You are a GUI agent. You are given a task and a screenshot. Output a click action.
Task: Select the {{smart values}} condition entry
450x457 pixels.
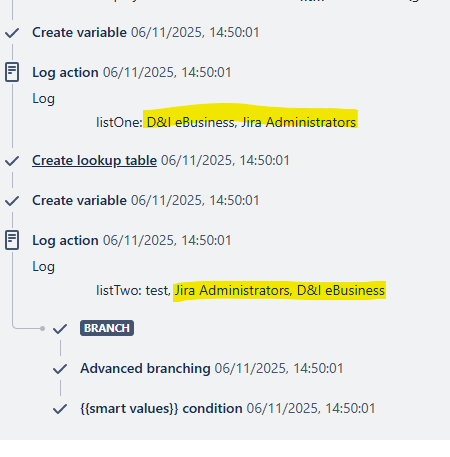click(x=161, y=408)
